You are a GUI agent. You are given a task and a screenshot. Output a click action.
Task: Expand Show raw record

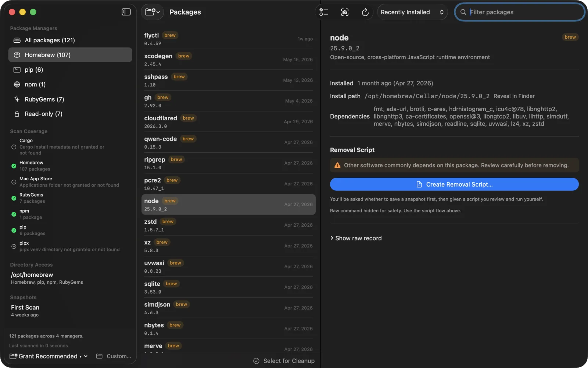(356, 238)
